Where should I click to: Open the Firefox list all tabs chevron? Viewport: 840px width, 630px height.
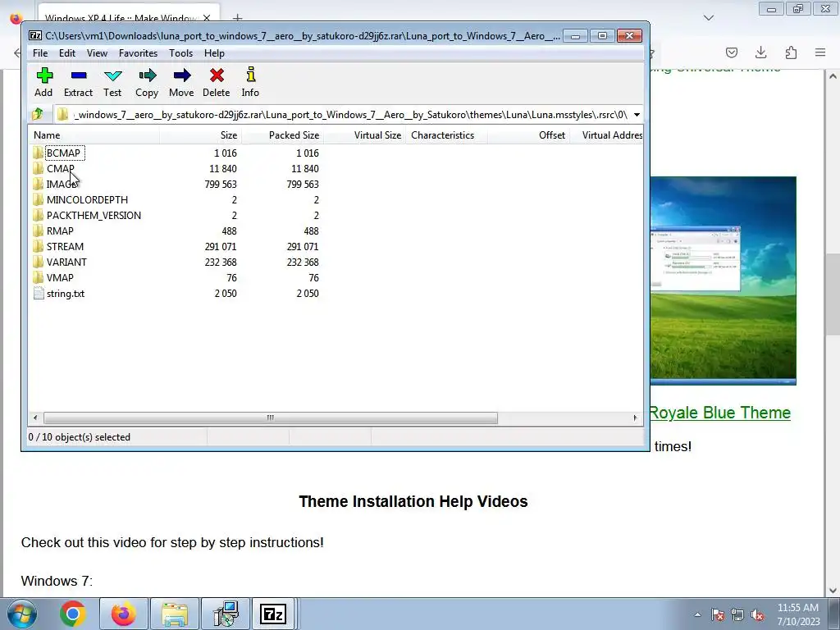pos(709,18)
